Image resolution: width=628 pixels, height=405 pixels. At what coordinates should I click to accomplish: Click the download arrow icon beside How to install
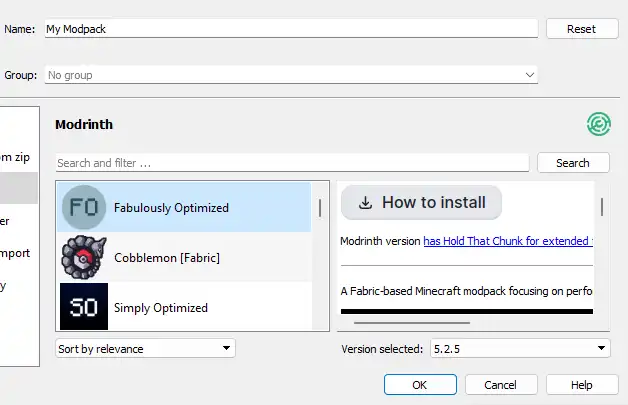(366, 202)
